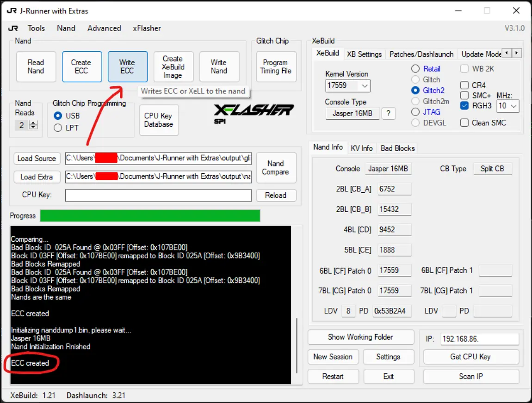The height and width of the screenshot is (403, 532).
Task: Open the xFlasher menu
Action: (147, 28)
